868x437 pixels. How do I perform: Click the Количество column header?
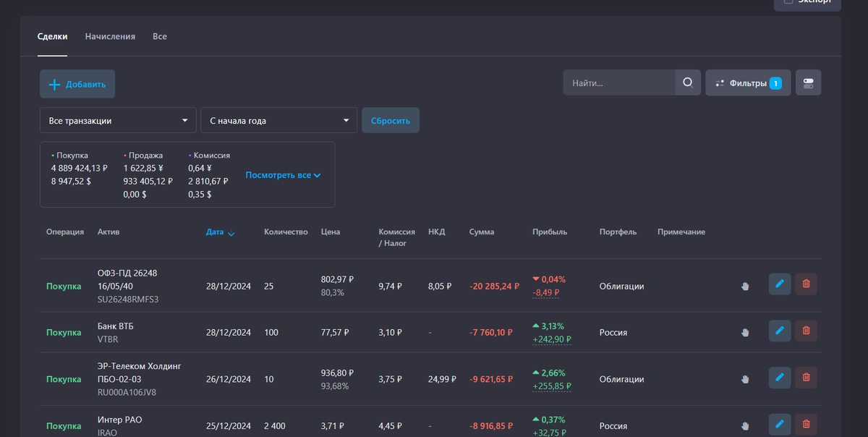click(286, 232)
